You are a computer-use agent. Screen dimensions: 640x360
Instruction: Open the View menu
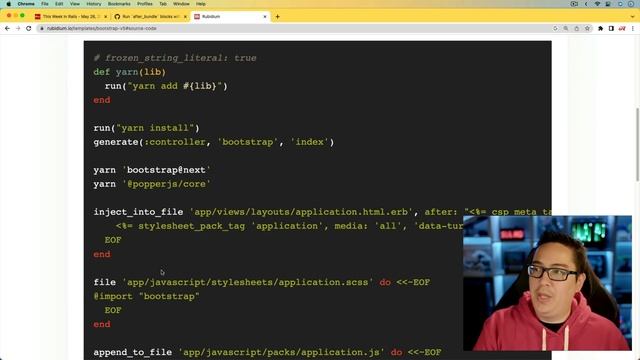pyautogui.click(x=75, y=4)
